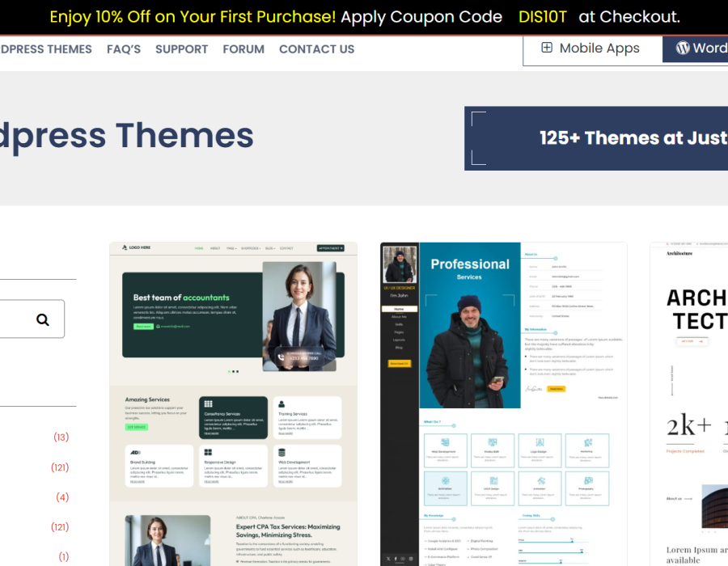Select the category with count (13)

(x=61, y=437)
